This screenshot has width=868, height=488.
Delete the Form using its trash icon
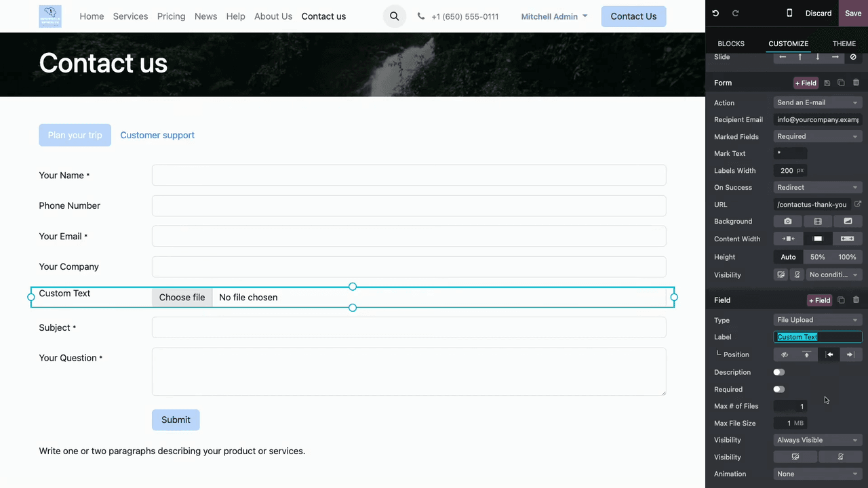pyautogui.click(x=856, y=83)
